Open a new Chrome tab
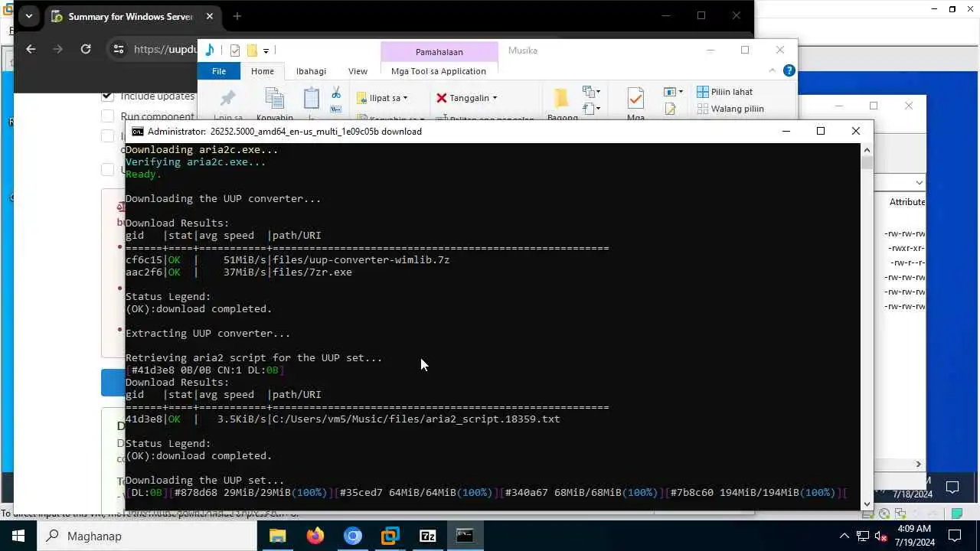 tap(237, 16)
